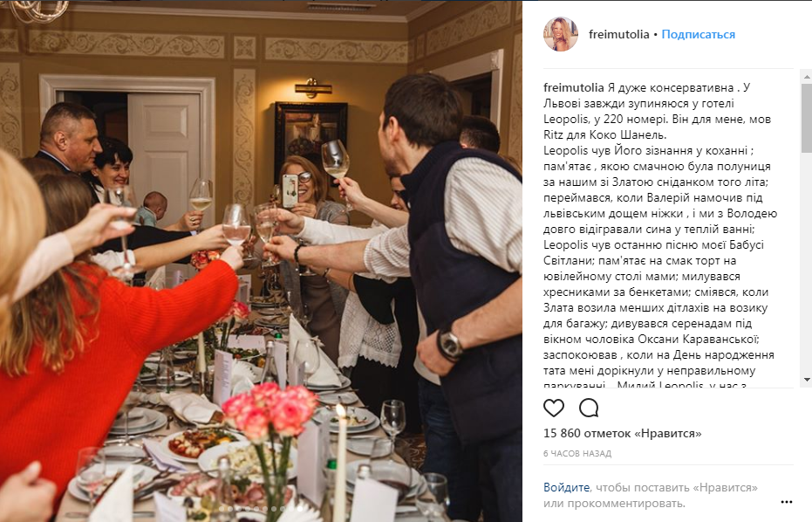Open the three-dot more options menu
The width and height of the screenshot is (812, 522).
(786, 502)
